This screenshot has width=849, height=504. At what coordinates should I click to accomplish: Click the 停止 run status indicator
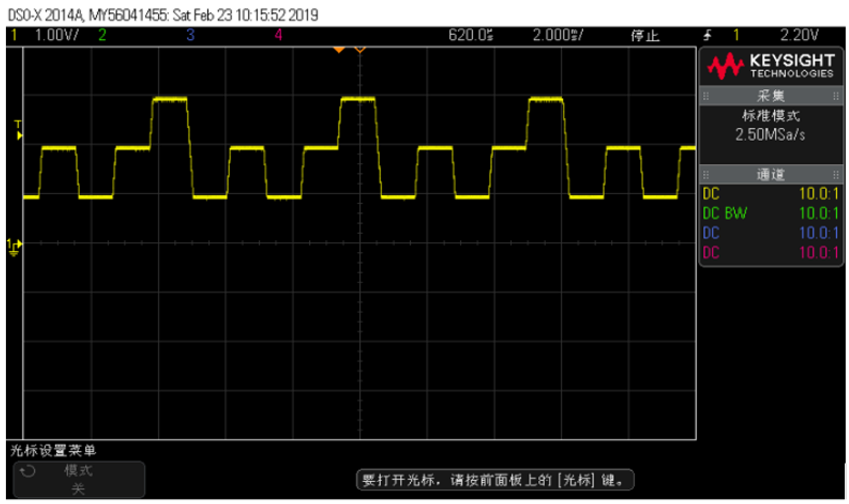pyautogui.click(x=645, y=36)
